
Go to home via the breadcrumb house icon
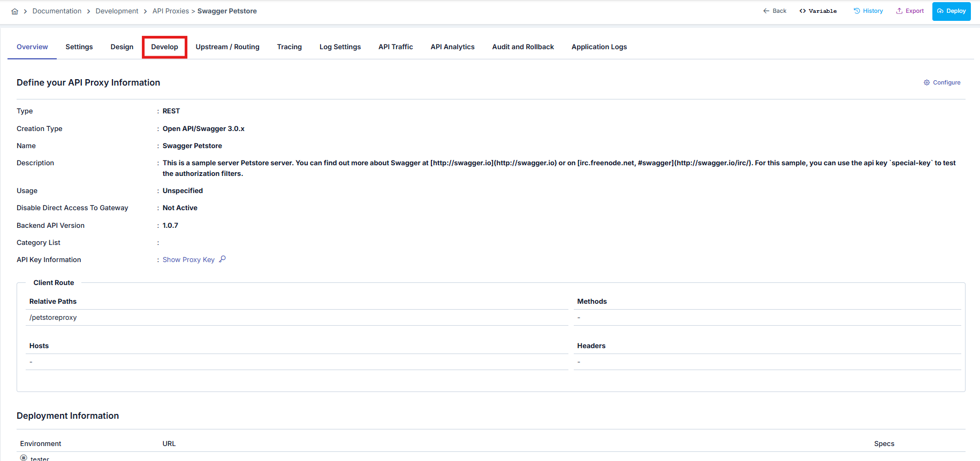[15, 11]
